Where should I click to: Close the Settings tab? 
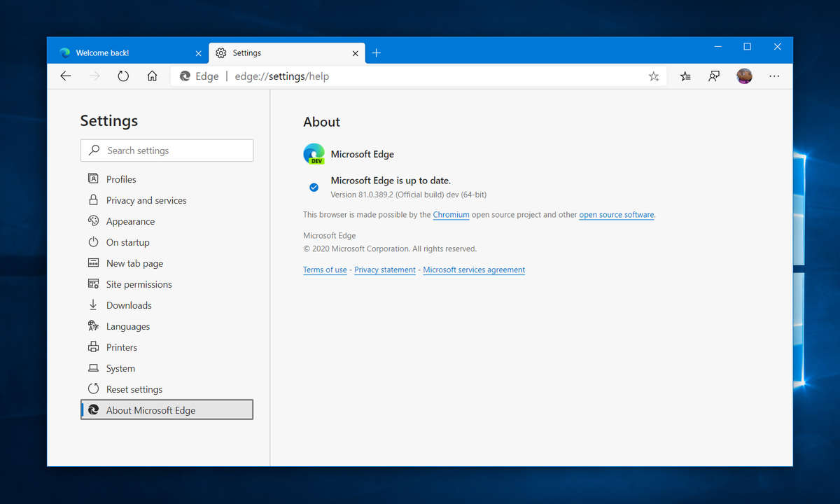(355, 53)
